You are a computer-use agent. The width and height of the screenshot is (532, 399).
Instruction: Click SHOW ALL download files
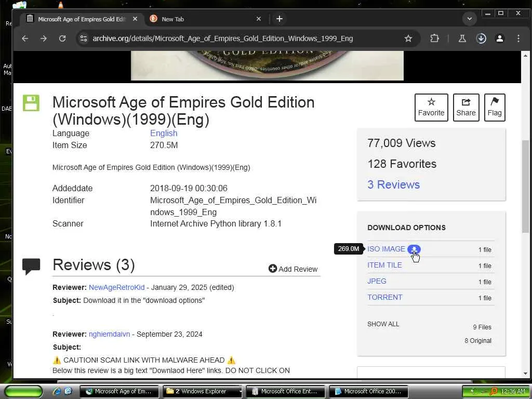383,324
